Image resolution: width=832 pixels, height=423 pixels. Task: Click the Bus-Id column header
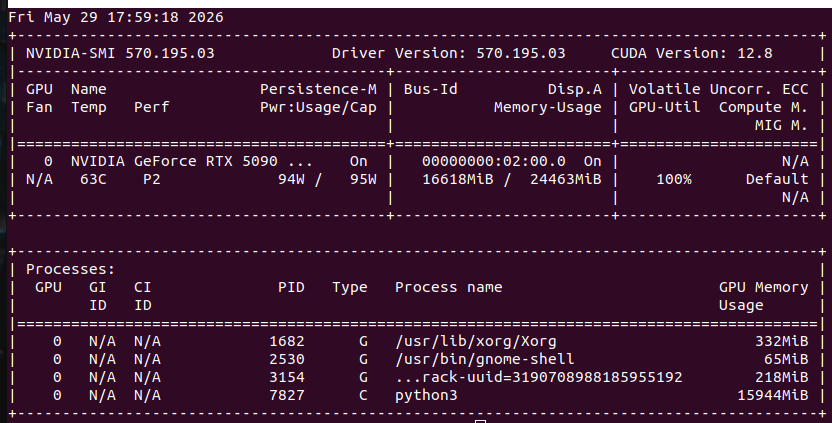click(x=430, y=89)
